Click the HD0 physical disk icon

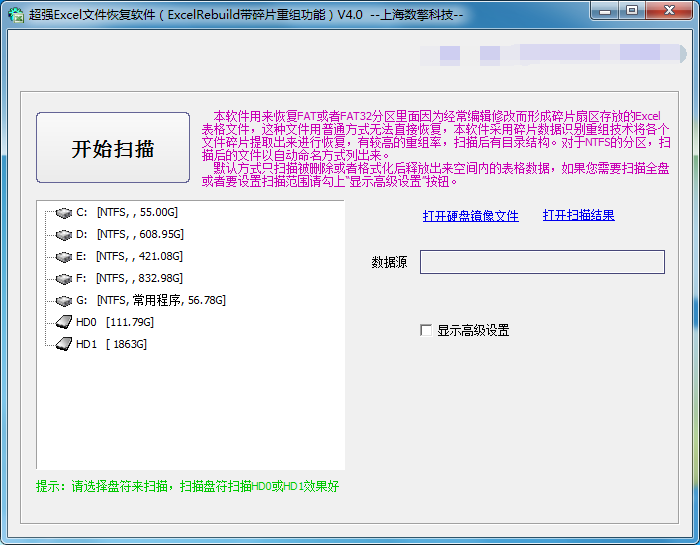(64, 322)
